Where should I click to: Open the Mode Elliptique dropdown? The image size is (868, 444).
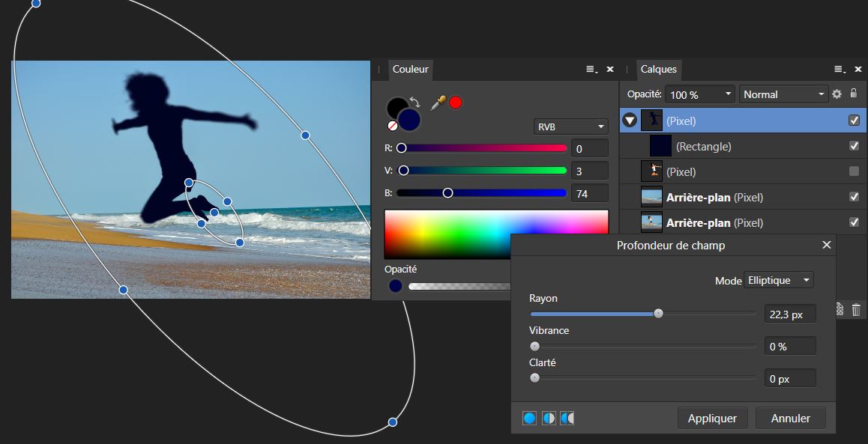point(778,280)
